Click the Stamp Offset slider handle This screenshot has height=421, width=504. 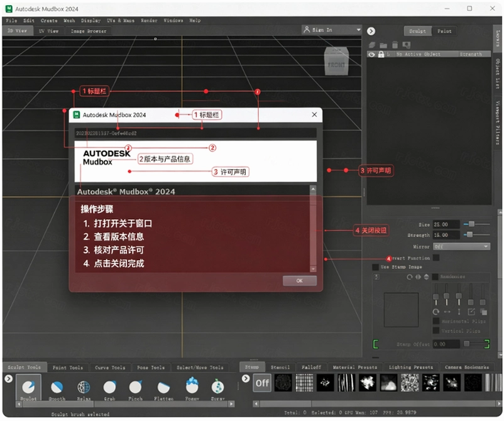(x=467, y=344)
